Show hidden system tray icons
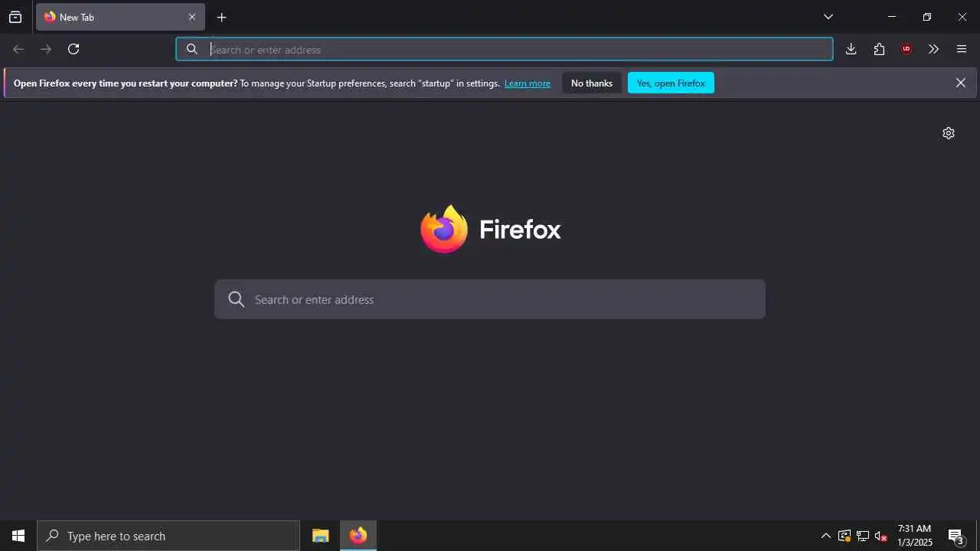The height and width of the screenshot is (551, 980). pos(825,536)
